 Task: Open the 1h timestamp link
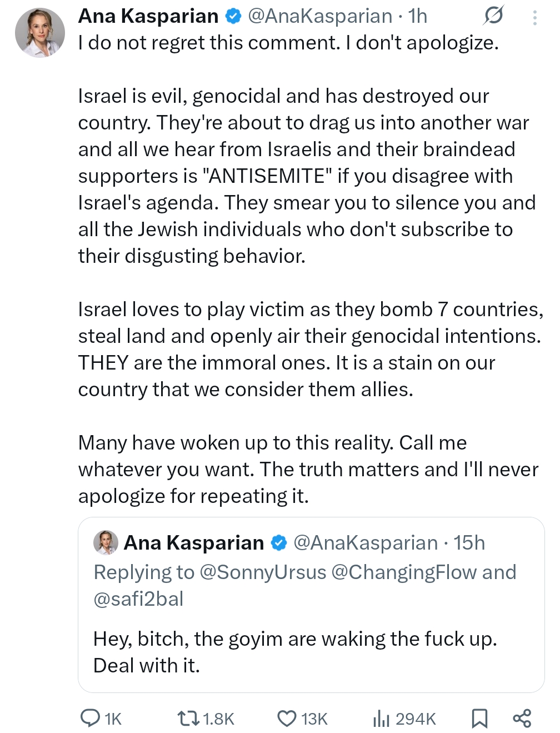click(418, 17)
